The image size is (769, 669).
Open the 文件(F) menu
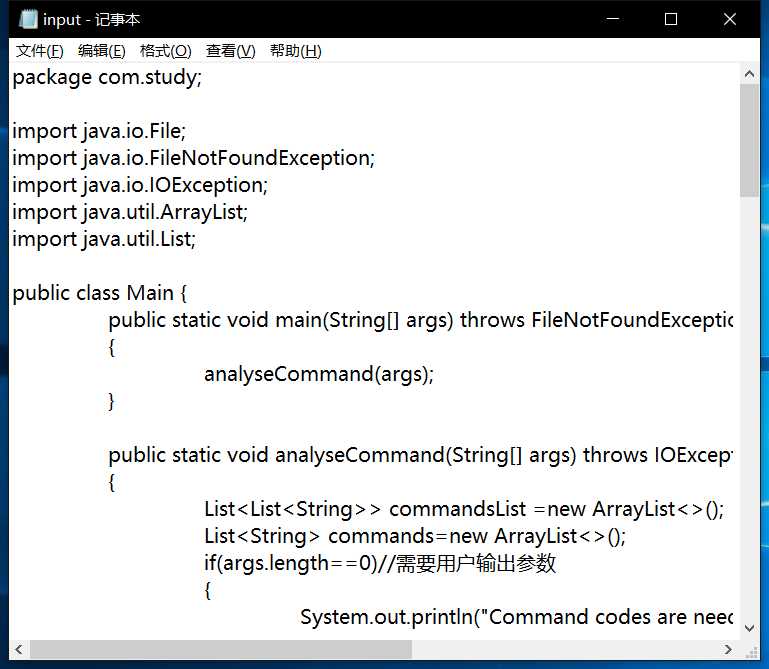(x=40, y=51)
